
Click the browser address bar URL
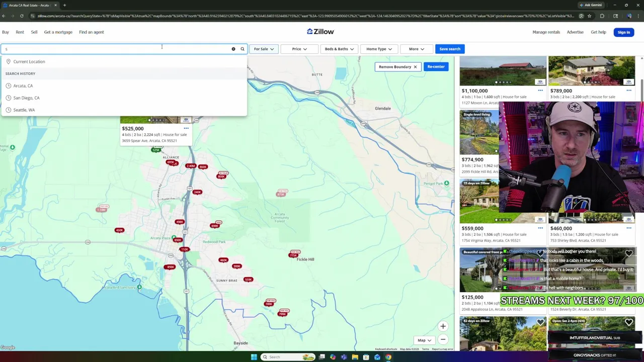305,16
